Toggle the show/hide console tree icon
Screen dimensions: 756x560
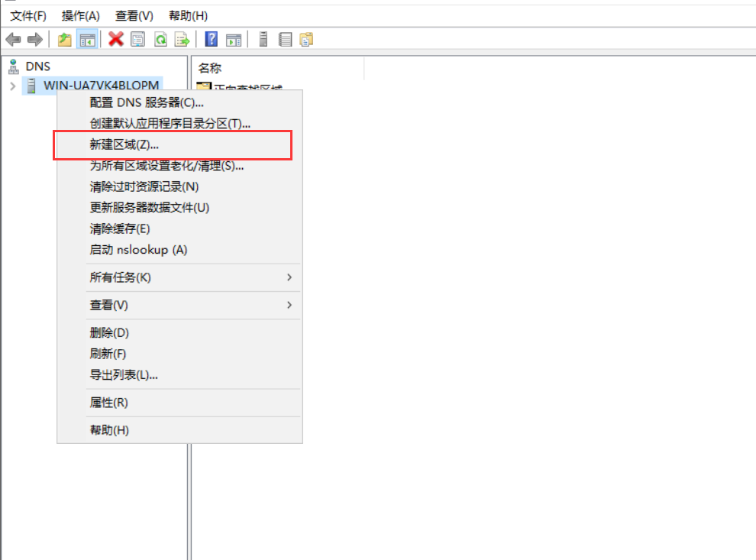pyautogui.click(x=88, y=40)
